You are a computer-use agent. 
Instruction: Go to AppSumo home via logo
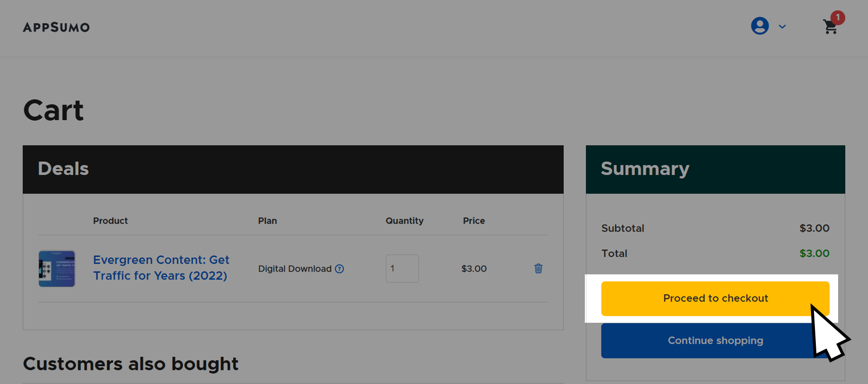click(x=56, y=27)
